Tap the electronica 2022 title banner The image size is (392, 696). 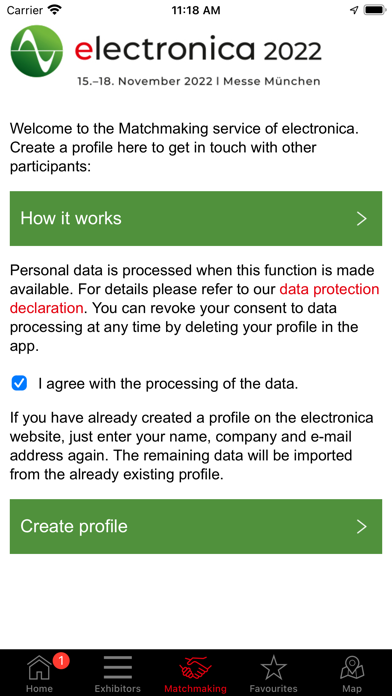click(x=198, y=50)
